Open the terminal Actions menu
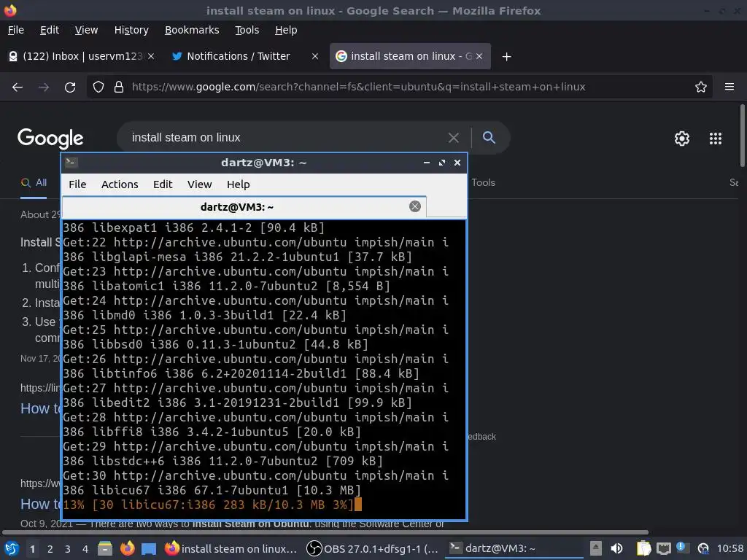 coord(120,184)
